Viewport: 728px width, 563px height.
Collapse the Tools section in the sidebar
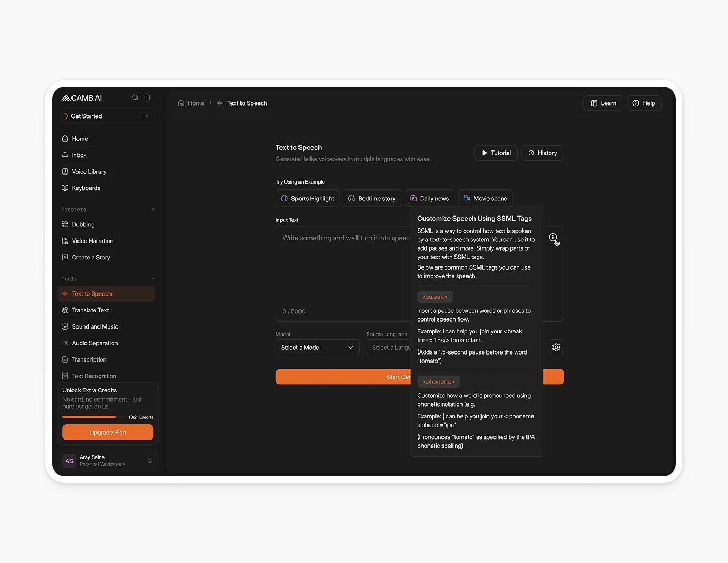click(x=153, y=279)
